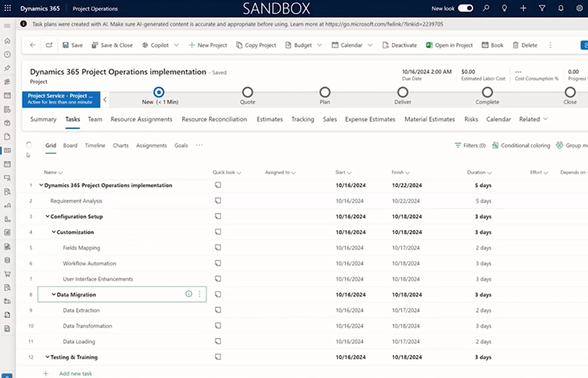Click Copy Project

pyautogui.click(x=256, y=45)
